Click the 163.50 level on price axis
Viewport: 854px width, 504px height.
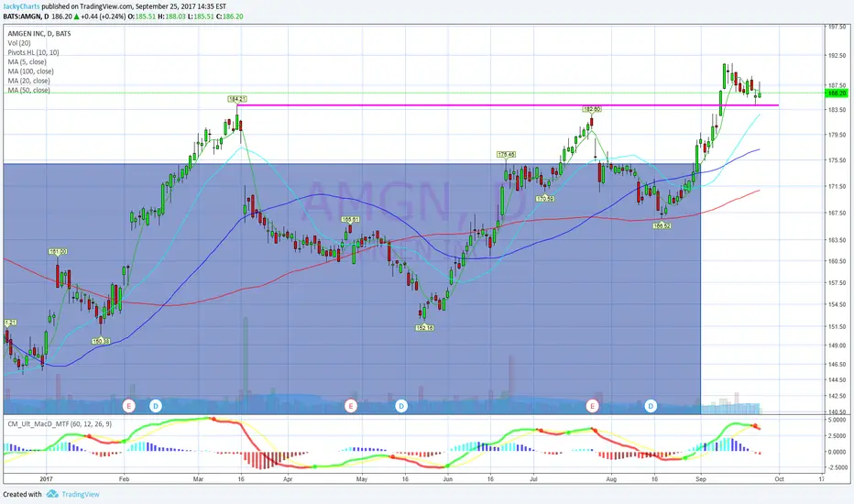[837, 240]
